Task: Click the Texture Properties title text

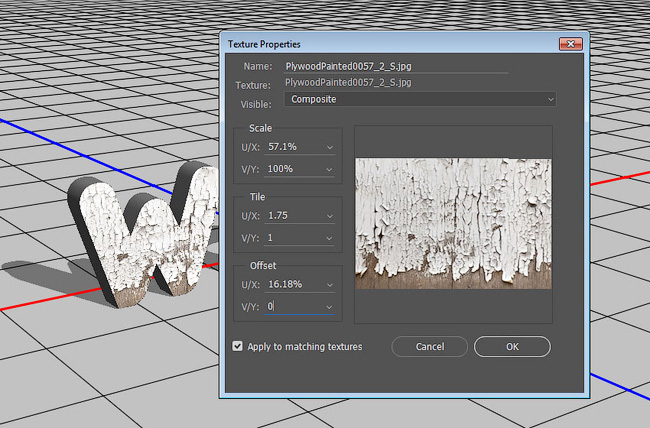Action: [264, 44]
